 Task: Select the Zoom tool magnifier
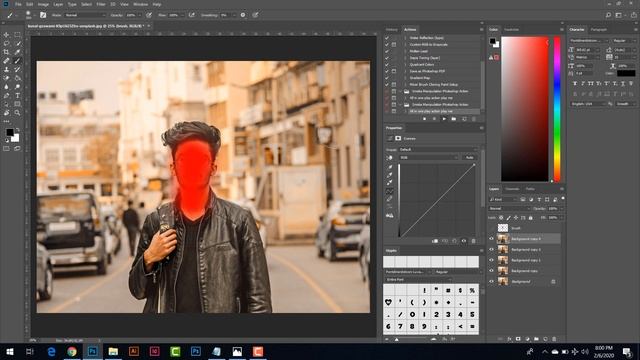pos(17,113)
